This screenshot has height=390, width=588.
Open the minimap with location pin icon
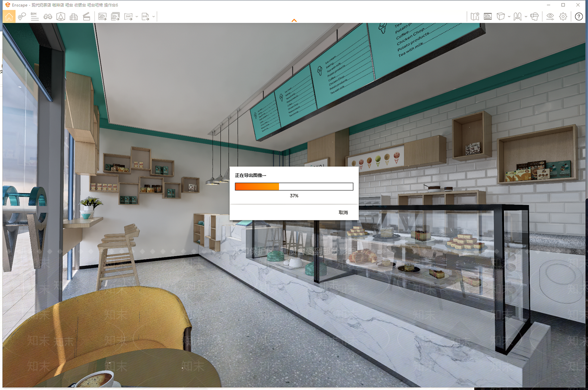(x=475, y=17)
